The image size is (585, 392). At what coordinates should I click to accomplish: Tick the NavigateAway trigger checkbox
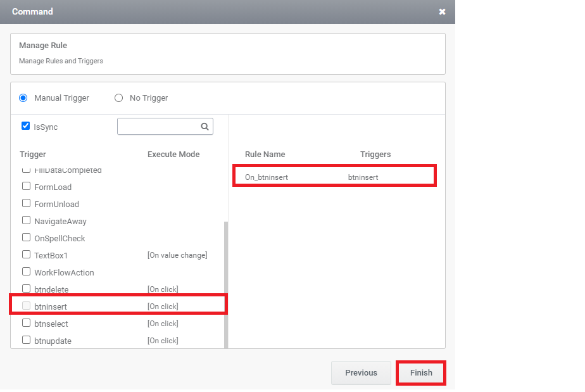[26, 220]
